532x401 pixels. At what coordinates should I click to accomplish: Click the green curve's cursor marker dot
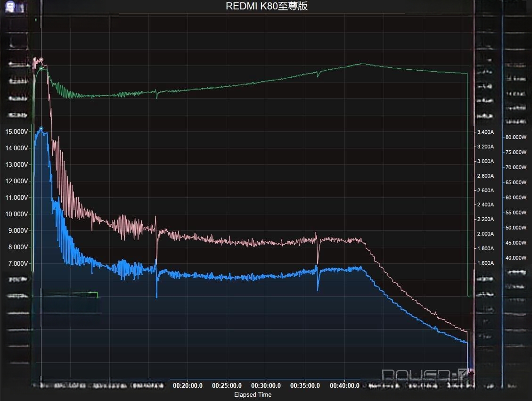(41, 68)
